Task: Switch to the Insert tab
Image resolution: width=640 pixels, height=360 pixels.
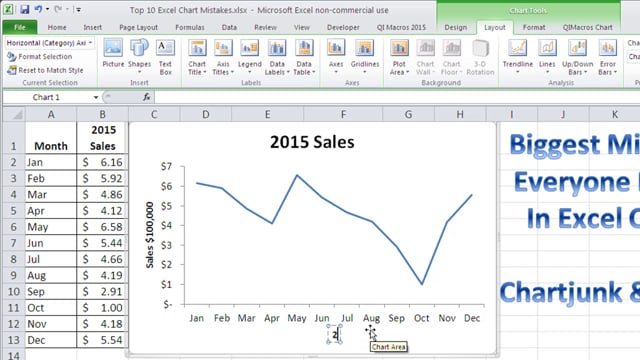Action: pyautogui.click(x=93, y=27)
